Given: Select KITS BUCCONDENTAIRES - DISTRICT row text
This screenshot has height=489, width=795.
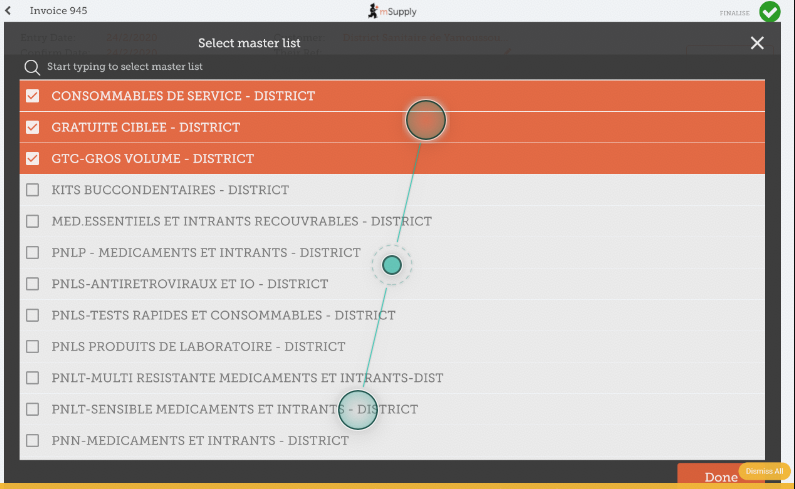Looking at the screenshot, I should click(x=170, y=190).
